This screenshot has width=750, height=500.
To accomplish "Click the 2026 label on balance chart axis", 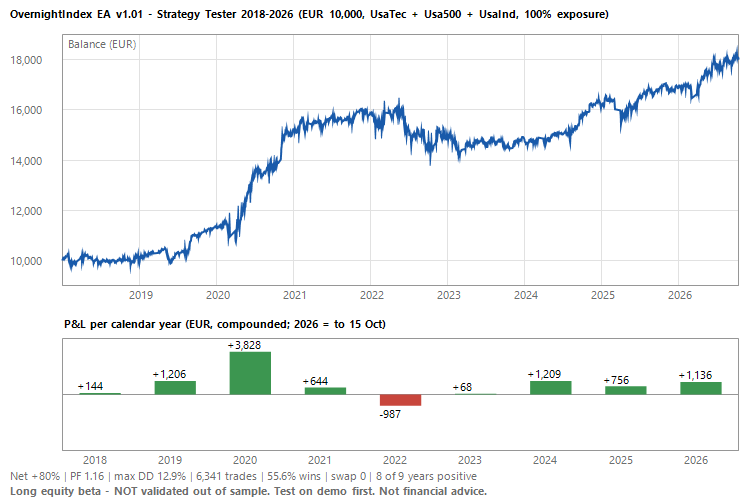I will pyautogui.click(x=680, y=295).
